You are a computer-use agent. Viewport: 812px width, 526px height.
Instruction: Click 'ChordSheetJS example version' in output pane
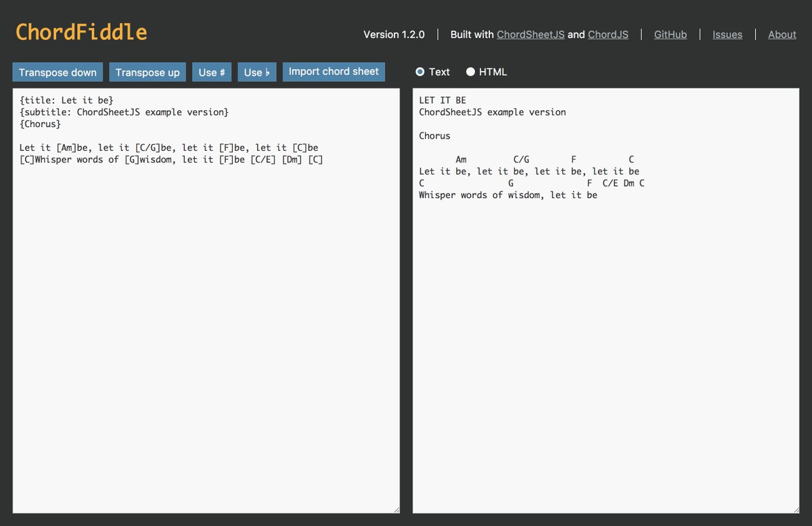pos(493,112)
